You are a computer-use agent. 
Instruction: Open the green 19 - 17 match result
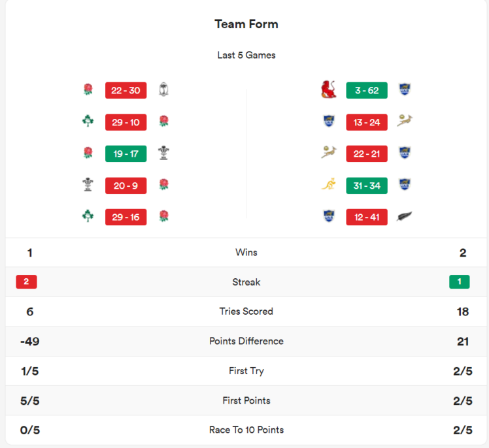click(126, 153)
